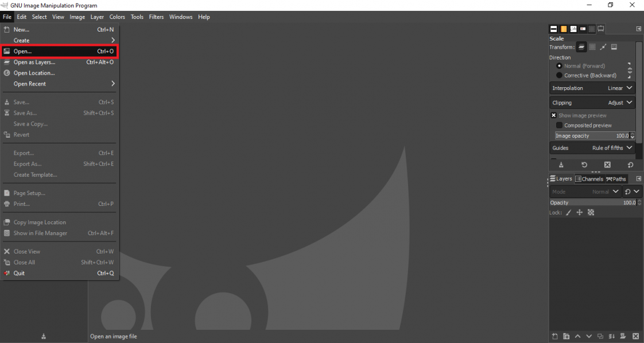Disable Show image preview
The width and height of the screenshot is (644, 343).
553,115
